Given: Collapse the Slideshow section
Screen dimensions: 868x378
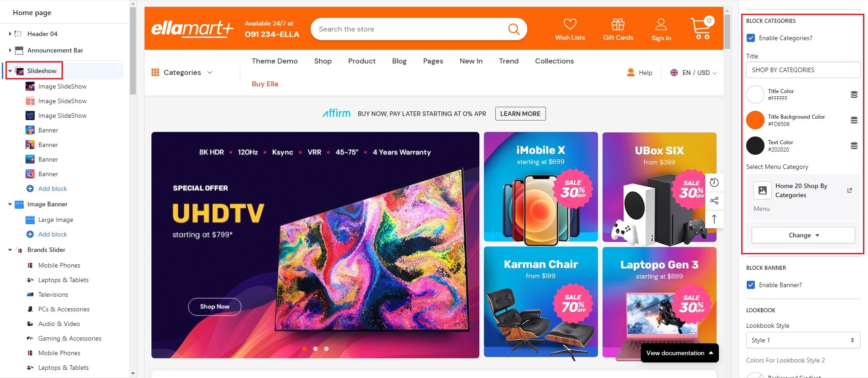Looking at the screenshot, I should tap(10, 71).
